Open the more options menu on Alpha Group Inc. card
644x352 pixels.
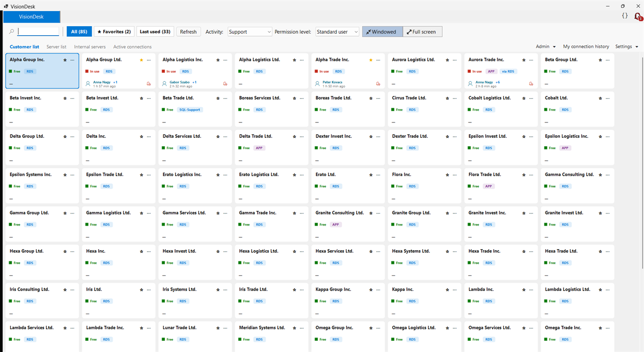click(72, 60)
